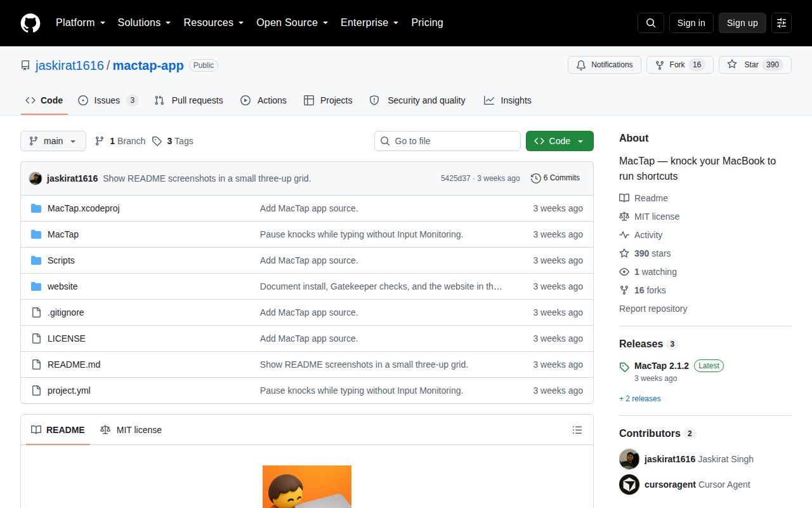Click the repository icon before jaskirat1616
Screen dimensions: 812x508
25,65
